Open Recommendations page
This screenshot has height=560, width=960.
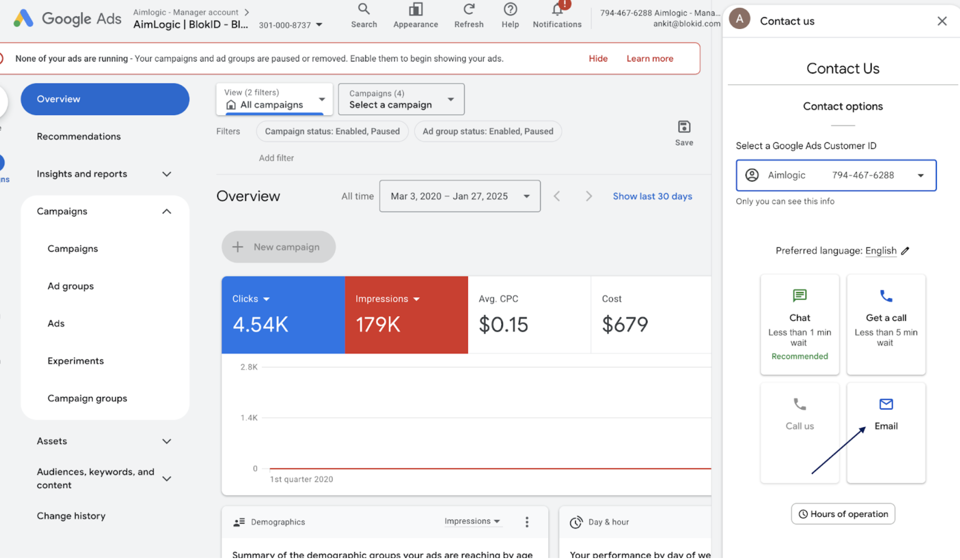(x=78, y=136)
